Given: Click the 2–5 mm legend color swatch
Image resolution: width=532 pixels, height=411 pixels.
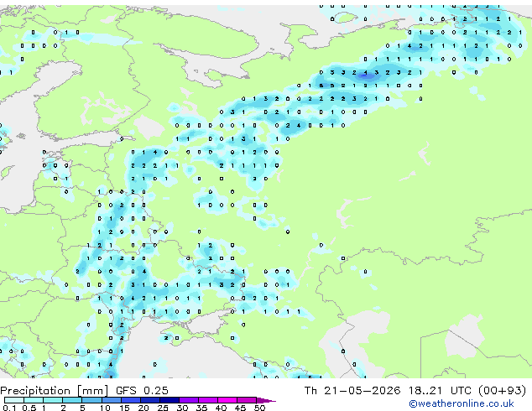Looking at the screenshot, I should click(72, 400).
